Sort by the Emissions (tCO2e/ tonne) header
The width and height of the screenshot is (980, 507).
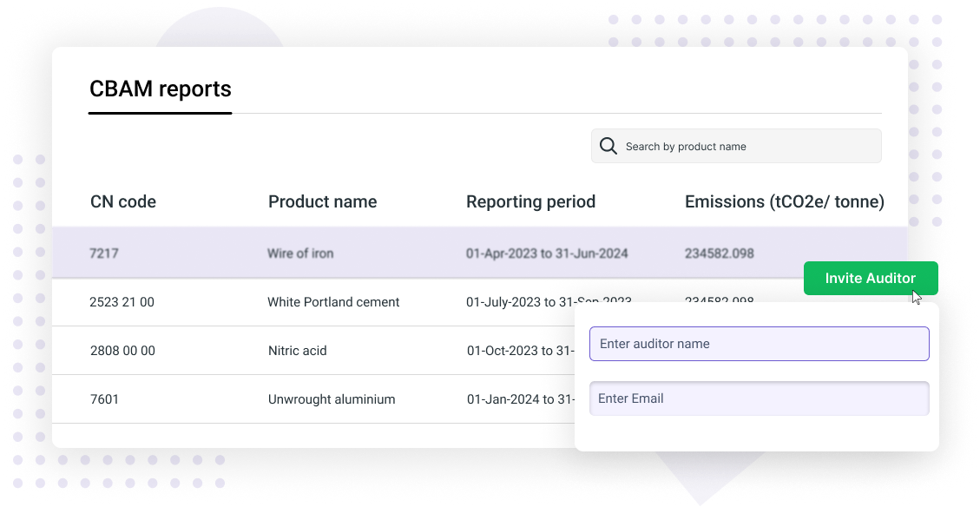click(785, 201)
